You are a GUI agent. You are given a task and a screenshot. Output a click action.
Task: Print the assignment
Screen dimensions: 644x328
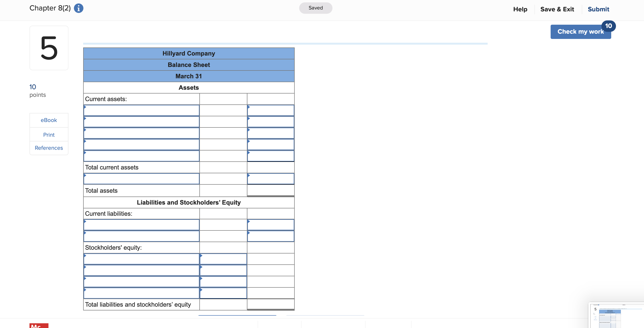click(x=49, y=135)
